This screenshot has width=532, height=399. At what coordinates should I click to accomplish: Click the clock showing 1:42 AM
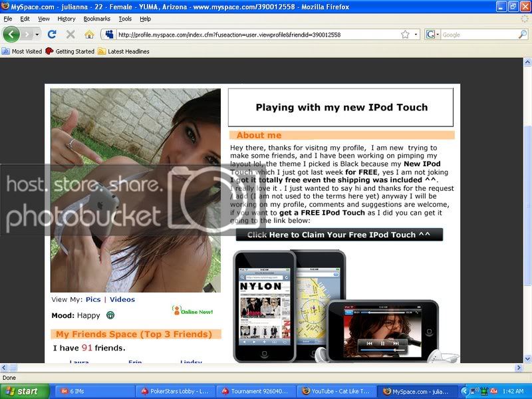(513, 391)
